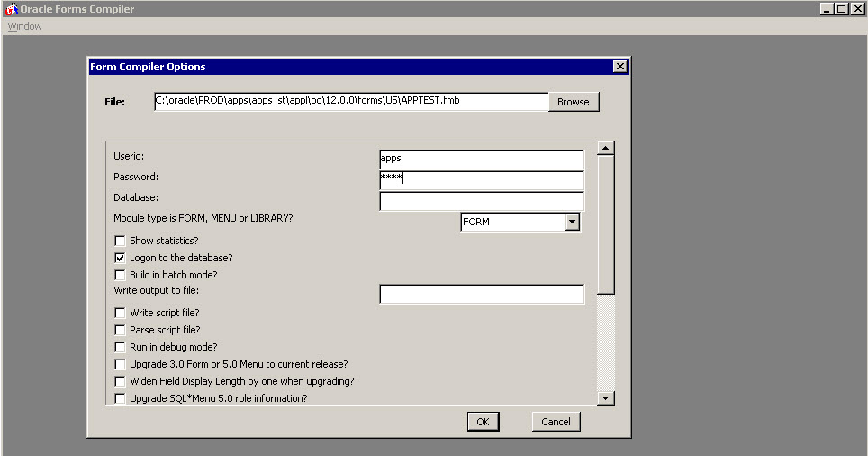Click the Write output to file field
This screenshot has height=456, width=868.
(482, 294)
